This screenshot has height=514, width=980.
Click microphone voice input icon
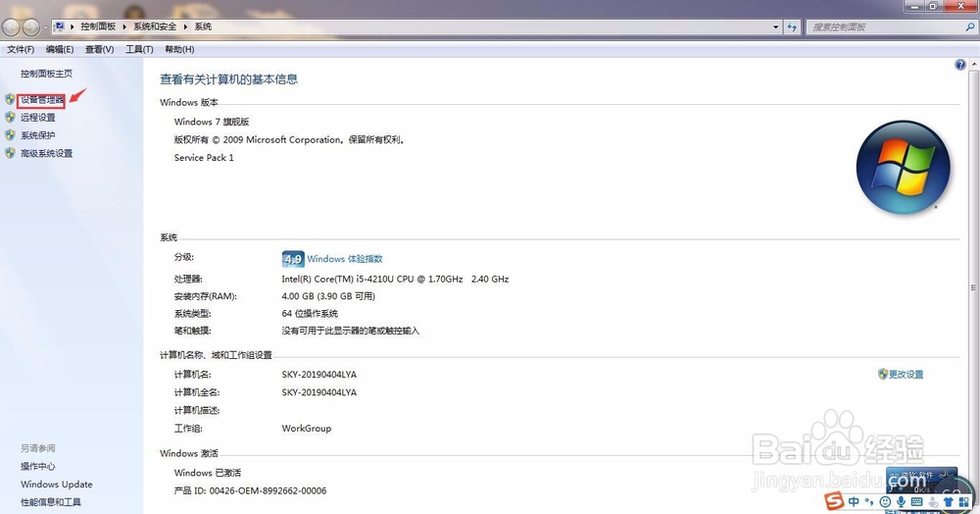click(x=901, y=501)
